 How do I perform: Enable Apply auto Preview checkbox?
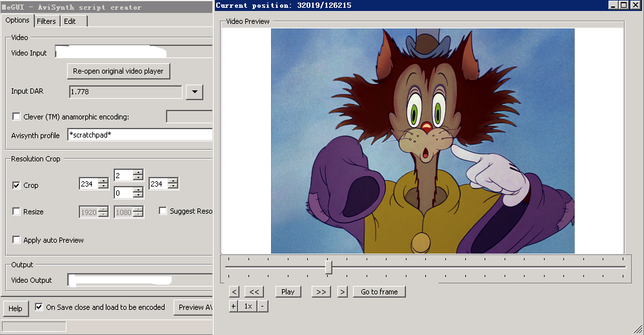coord(16,240)
